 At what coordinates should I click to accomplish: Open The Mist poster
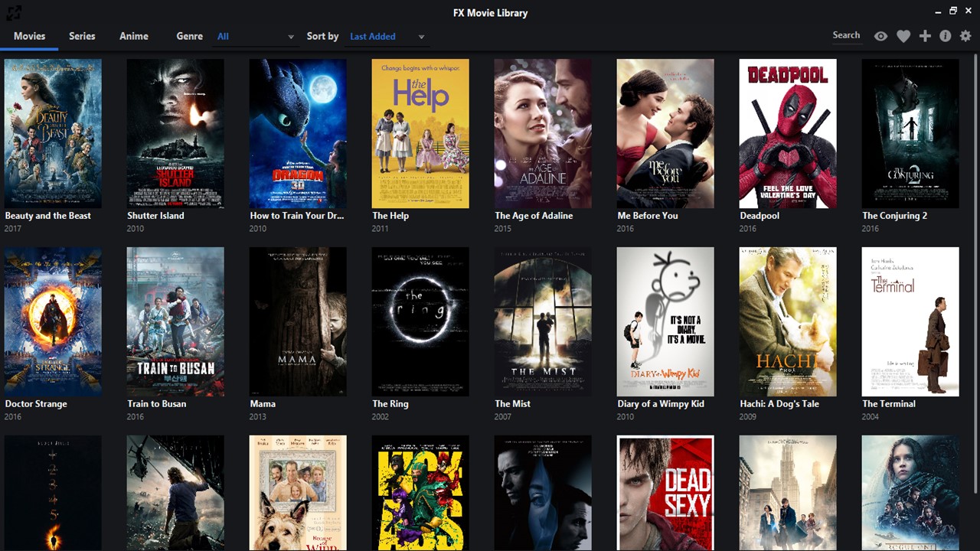tap(543, 321)
